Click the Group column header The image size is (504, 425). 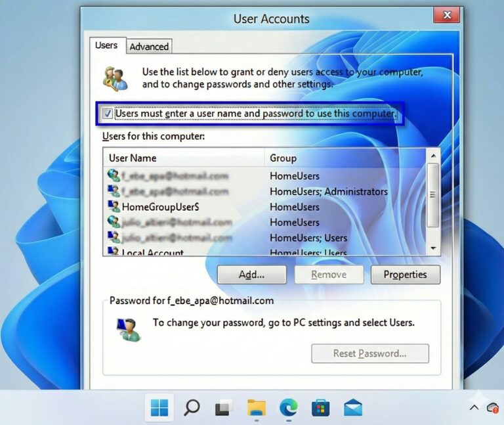346,158
